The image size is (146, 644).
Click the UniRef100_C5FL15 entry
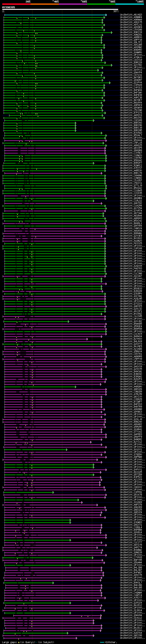[x=131, y=143]
